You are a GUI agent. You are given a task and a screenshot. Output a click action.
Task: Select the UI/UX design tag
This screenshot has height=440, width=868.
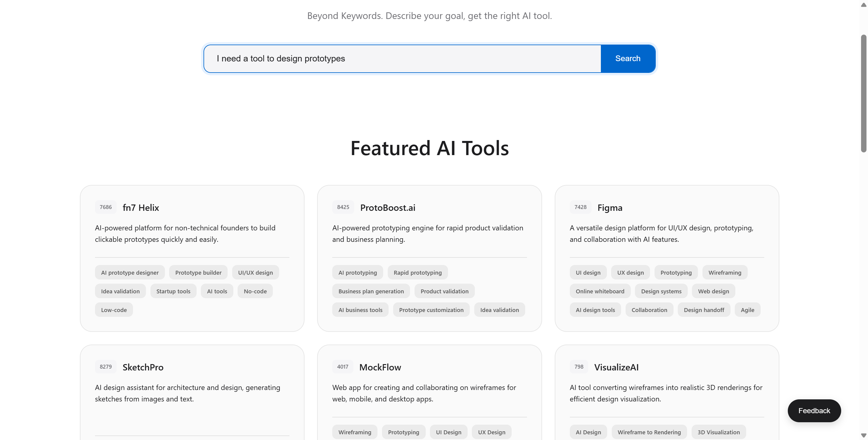pyautogui.click(x=255, y=272)
